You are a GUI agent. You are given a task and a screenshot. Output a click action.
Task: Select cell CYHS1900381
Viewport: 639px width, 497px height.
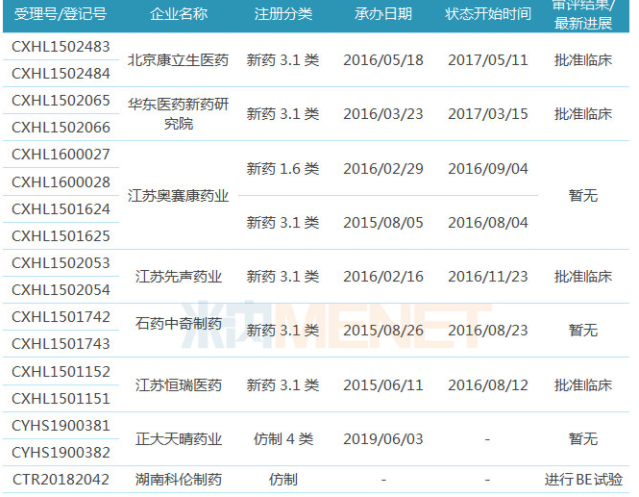[x=61, y=426]
